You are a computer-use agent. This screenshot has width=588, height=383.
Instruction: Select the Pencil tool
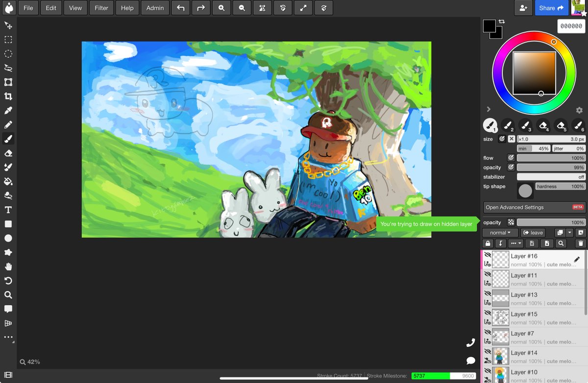click(x=8, y=125)
